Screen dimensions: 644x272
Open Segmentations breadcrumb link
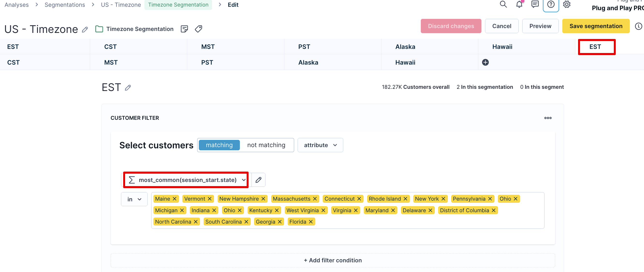click(x=65, y=5)
